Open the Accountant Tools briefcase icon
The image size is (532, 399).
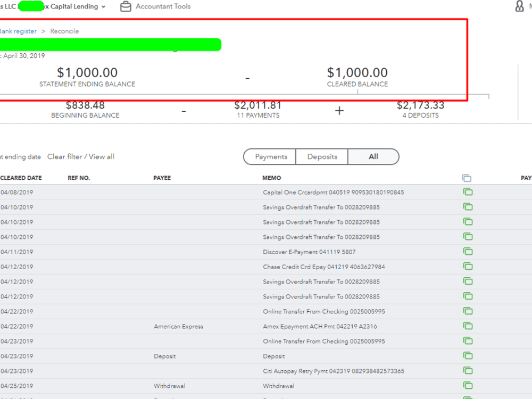coord(126,6)
